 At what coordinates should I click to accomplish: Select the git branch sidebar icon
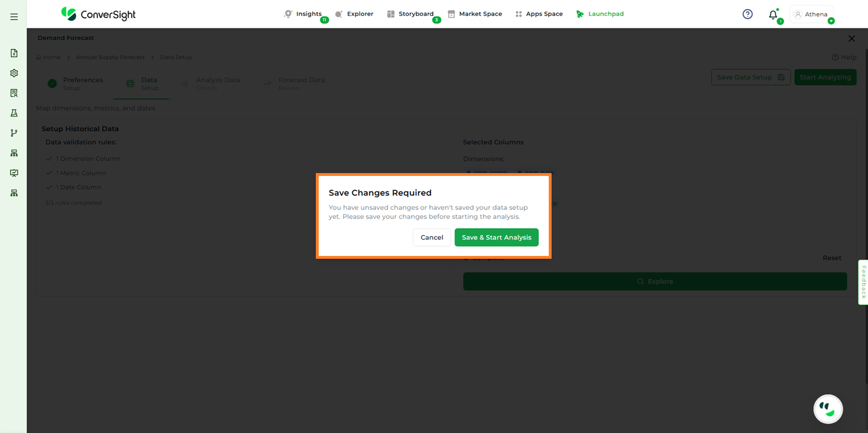[x=14, y=133]
